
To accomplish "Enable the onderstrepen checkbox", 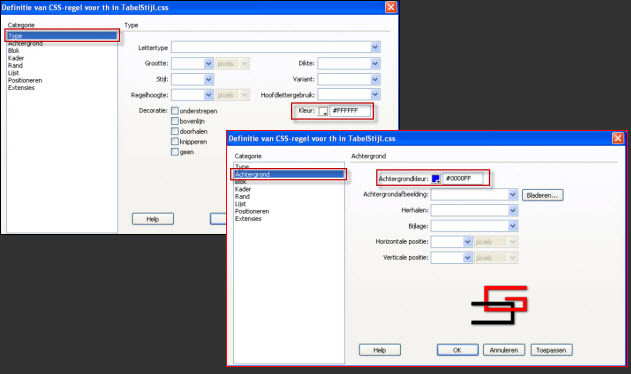I will pos(175,111).
